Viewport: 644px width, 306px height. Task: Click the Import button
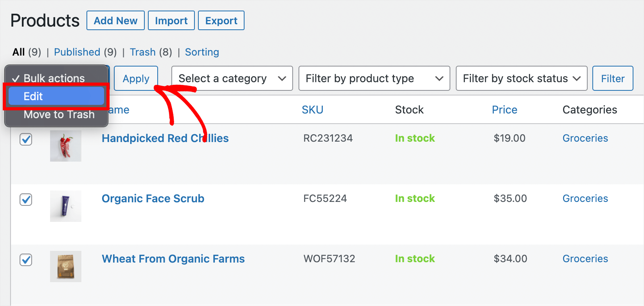pos(171,20)
